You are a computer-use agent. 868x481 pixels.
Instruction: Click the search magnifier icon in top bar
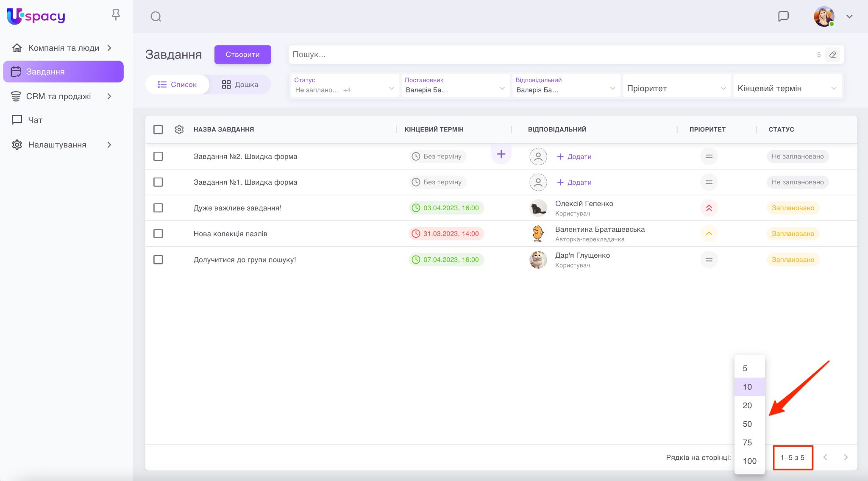pos(156,17)
